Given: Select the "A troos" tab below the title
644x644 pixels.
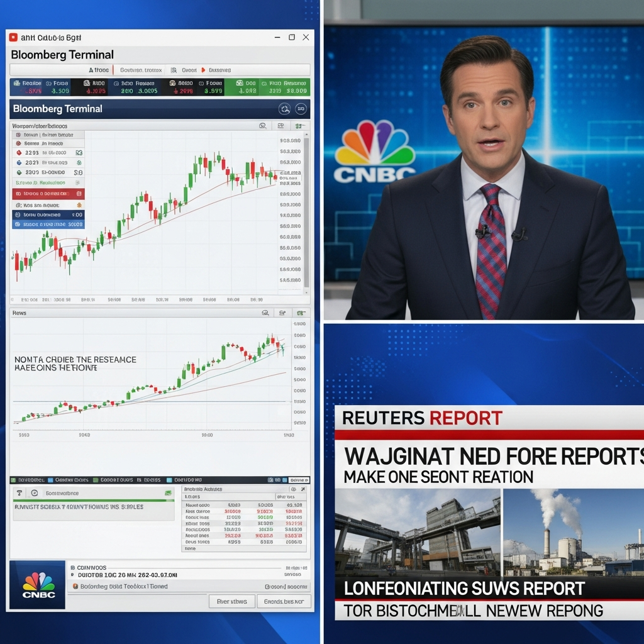Looking at the screenshot, I should tap(99, 70).
